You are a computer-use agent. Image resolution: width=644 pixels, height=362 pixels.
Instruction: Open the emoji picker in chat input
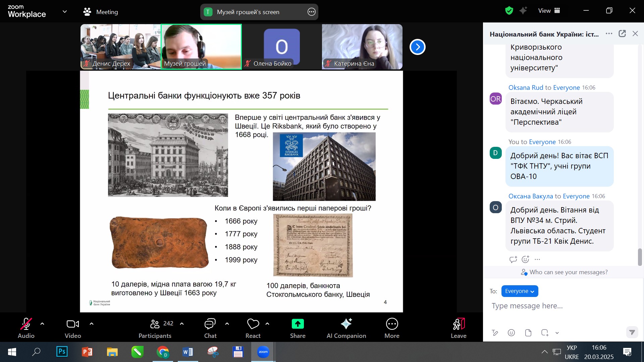click(x=511, y=333)
